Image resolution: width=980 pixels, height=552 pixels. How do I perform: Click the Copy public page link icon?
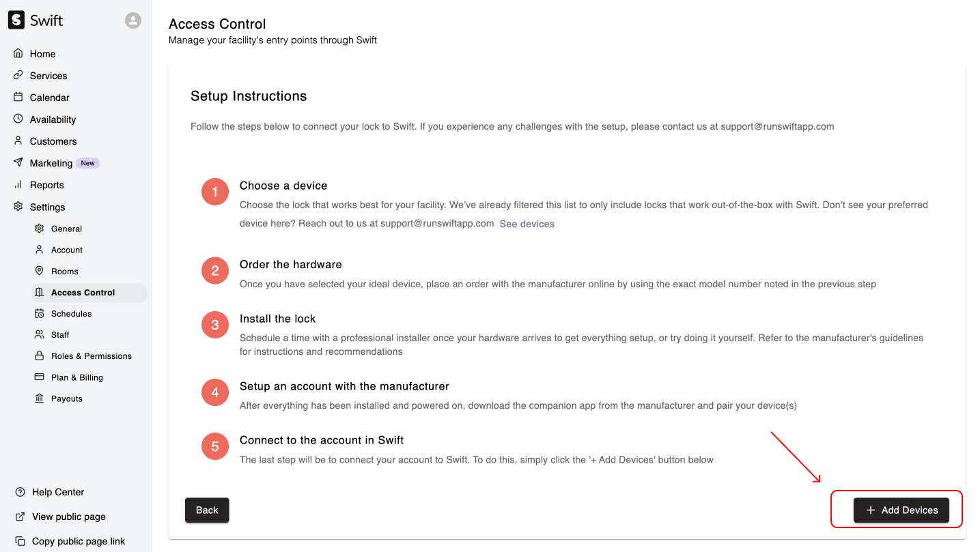20,541
